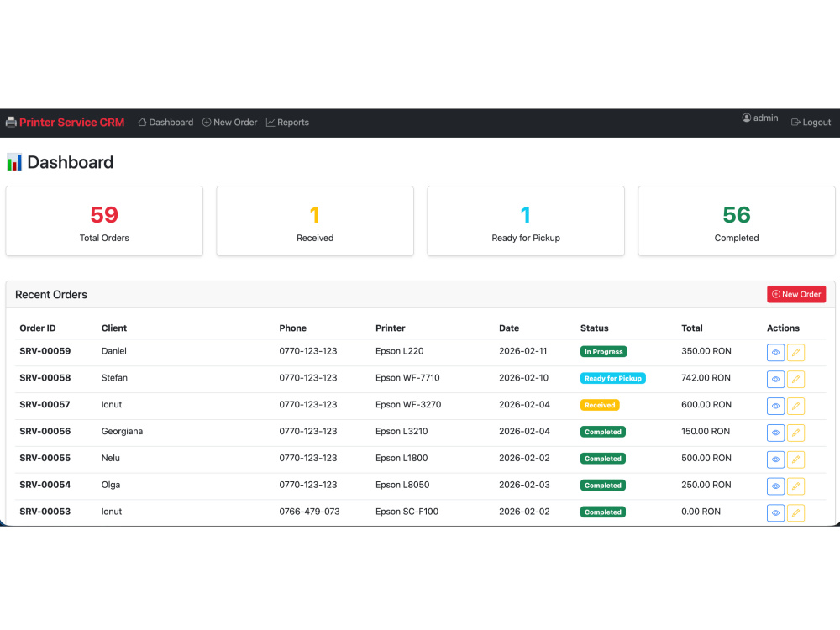View order SRV-00057 with the eye icon
840x630 pixels.
point(775,406)
